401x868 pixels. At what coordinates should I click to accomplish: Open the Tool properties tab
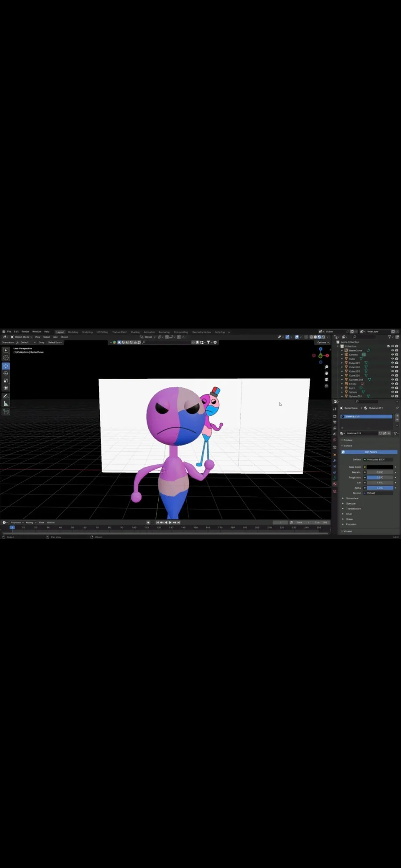coord(335,409)
